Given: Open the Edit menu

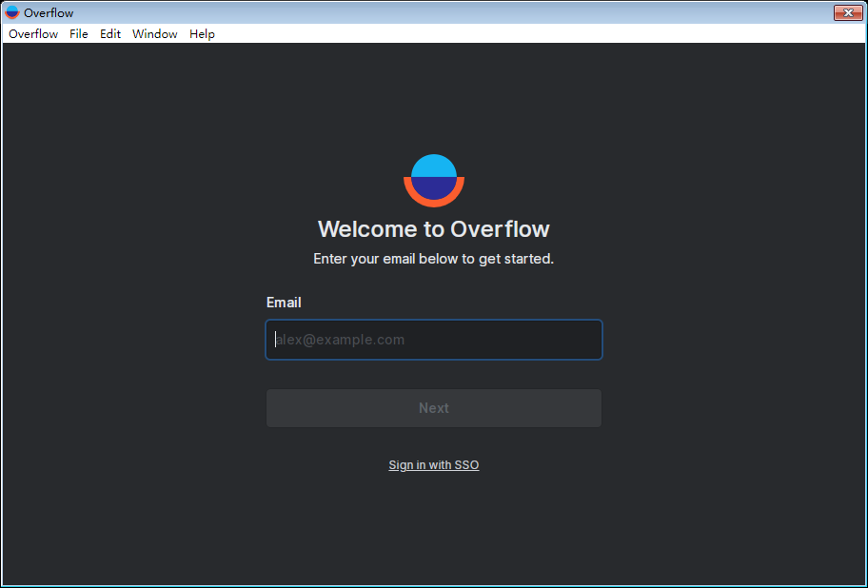Looking at the screenshot, I should coord(109,33).
